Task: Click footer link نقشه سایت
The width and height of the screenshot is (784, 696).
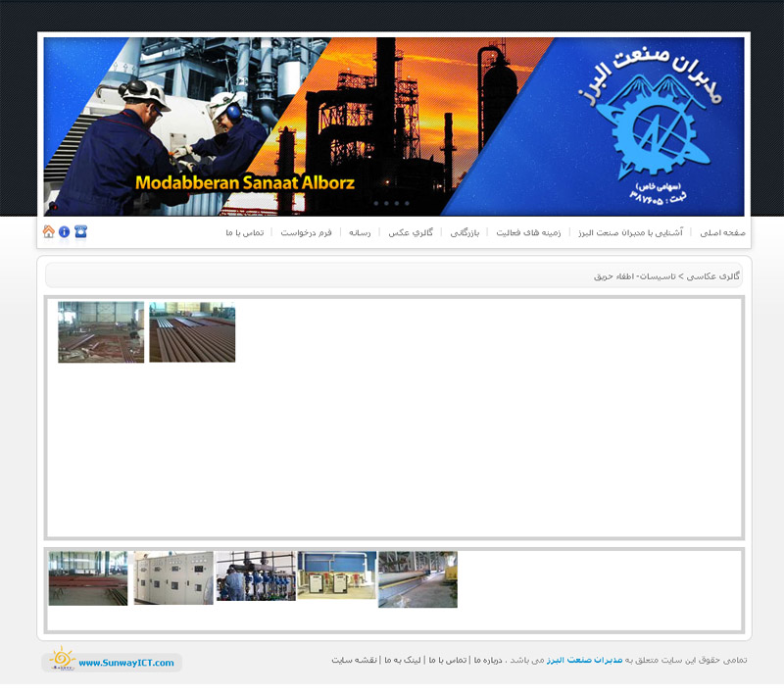Action: point(354,660)
